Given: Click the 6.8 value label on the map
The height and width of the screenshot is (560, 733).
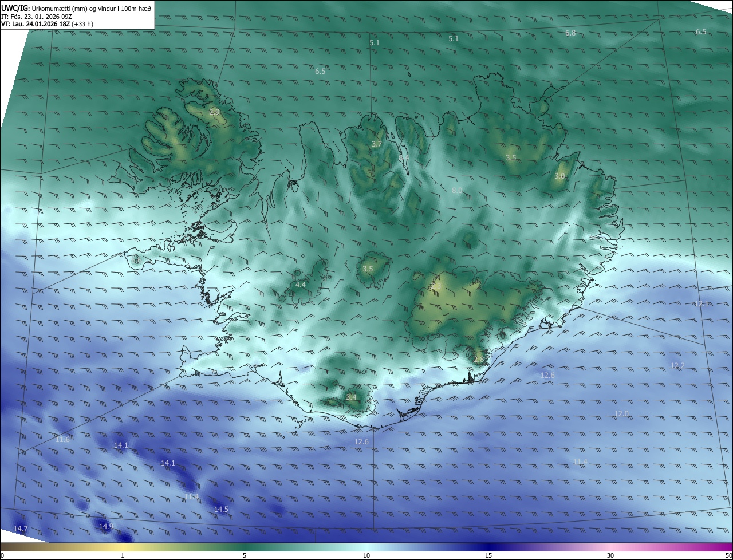Looking at the screenshot, I should [570, 33].
